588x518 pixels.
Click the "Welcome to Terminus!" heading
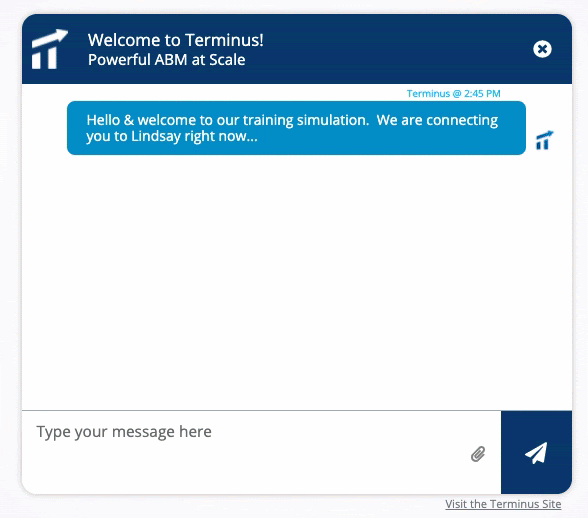pyautogui.click(x=176, y=40)
